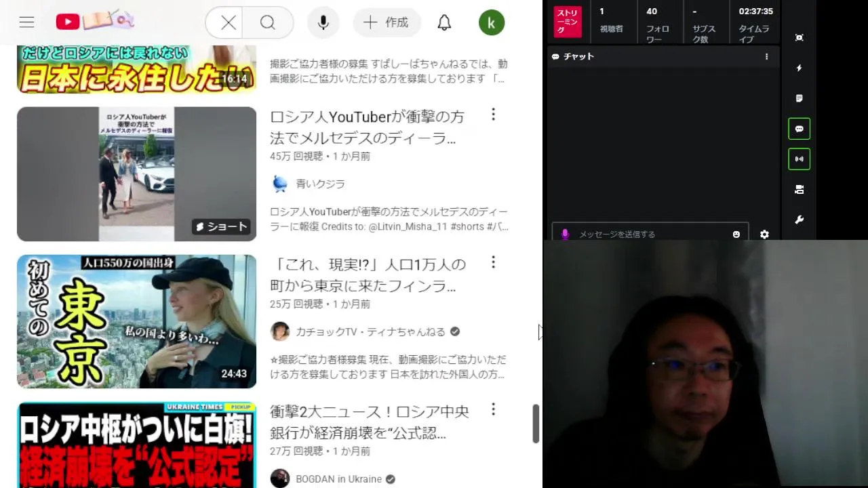Toggle the green-outlined broadcast signal icon
The height and width of the screenshot is (488, 868).
[800, 159]
